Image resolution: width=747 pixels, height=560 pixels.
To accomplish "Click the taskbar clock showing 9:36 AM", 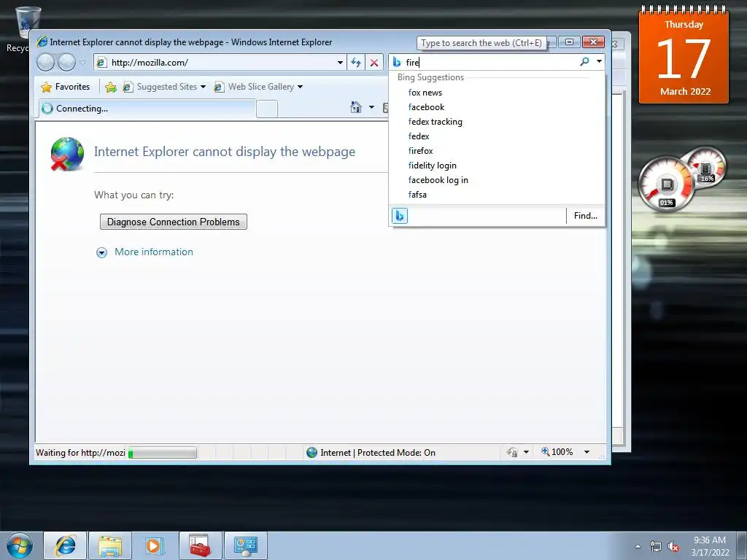I will click(x=710, y=546).
